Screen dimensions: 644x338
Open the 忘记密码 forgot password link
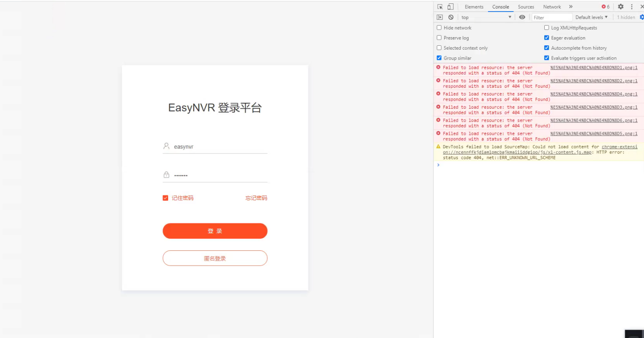click(x=256, y=198)
